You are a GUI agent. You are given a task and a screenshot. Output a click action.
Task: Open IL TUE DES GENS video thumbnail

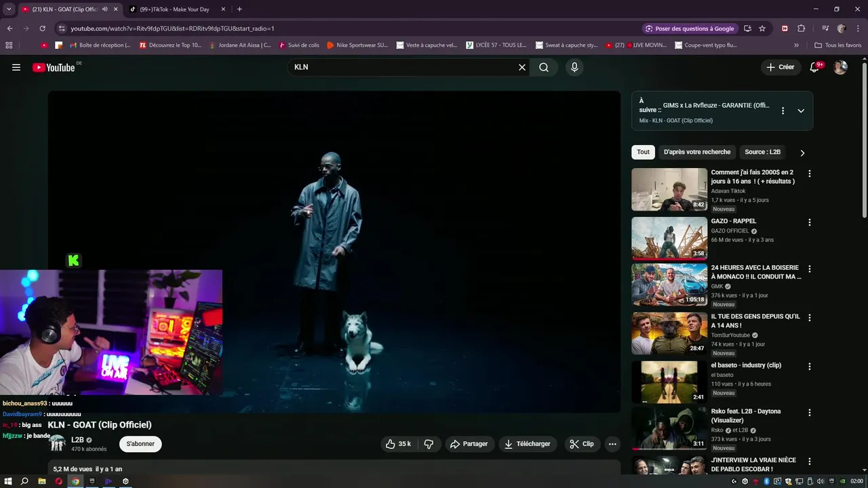(669, 333)
